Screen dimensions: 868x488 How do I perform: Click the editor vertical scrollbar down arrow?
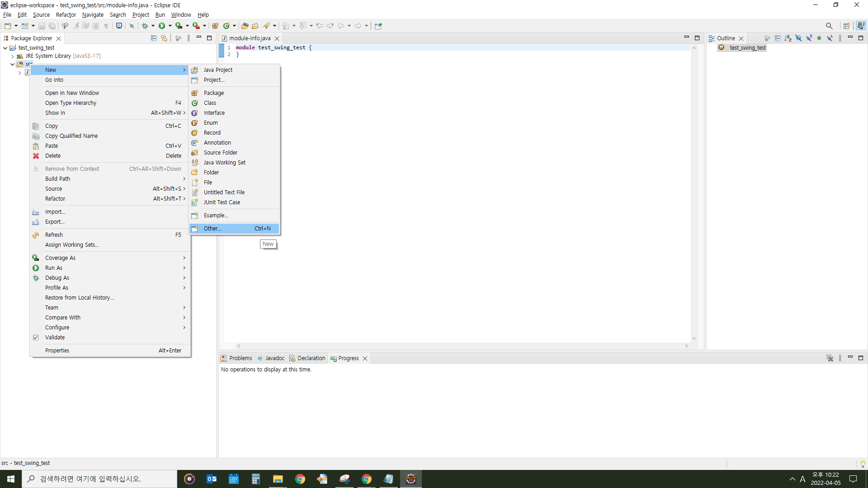coord(694,338)
